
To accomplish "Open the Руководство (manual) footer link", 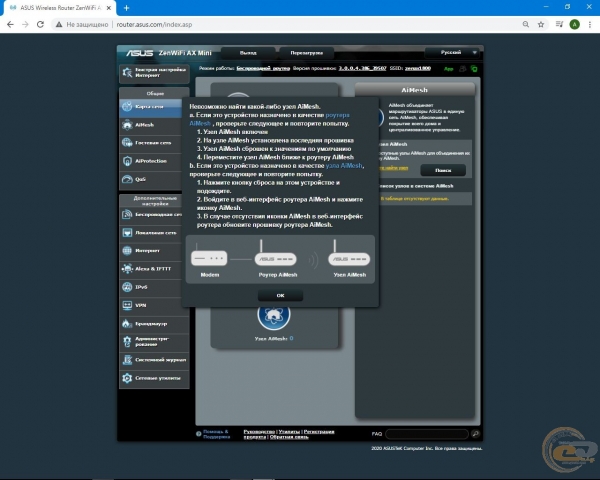I will click(x=259, y=432).
